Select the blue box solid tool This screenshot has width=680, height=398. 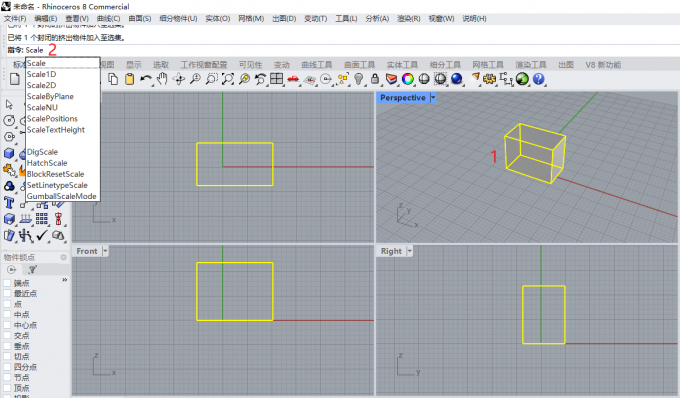[9, 153]
